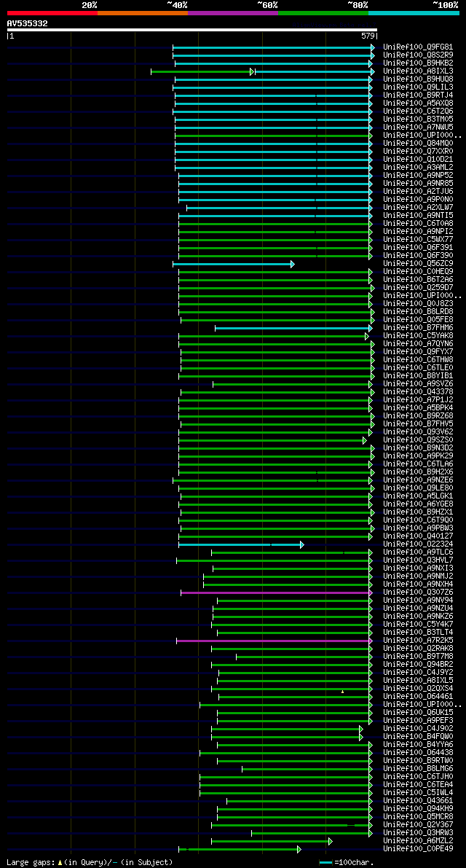Viewport: 466px width, 868px height.
Task: Open hit UniRef100_Q84MQ0
Action: pyautogui.click(x=418, y=144)
